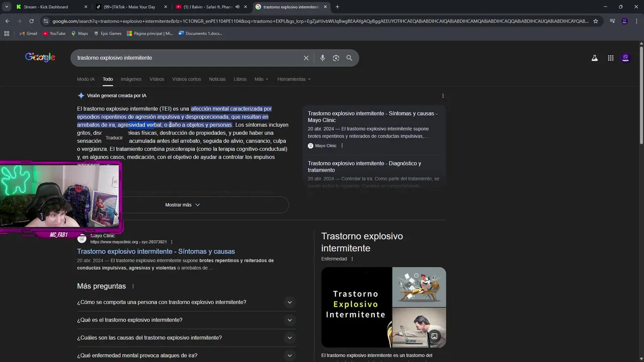Viewport: 644px width, 362px height.
Task: Switch to Noticias tab
Action: coord(217,79)
